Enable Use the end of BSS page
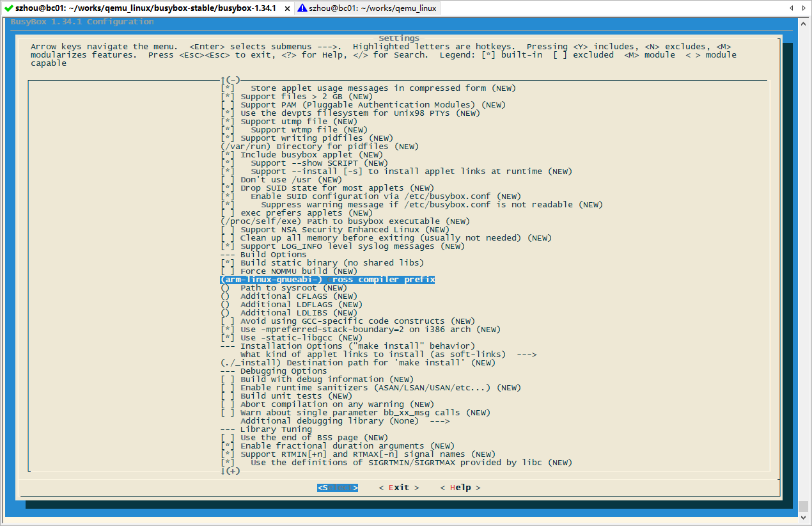Viewport: 812px width, 526px height. click(304, 438)
